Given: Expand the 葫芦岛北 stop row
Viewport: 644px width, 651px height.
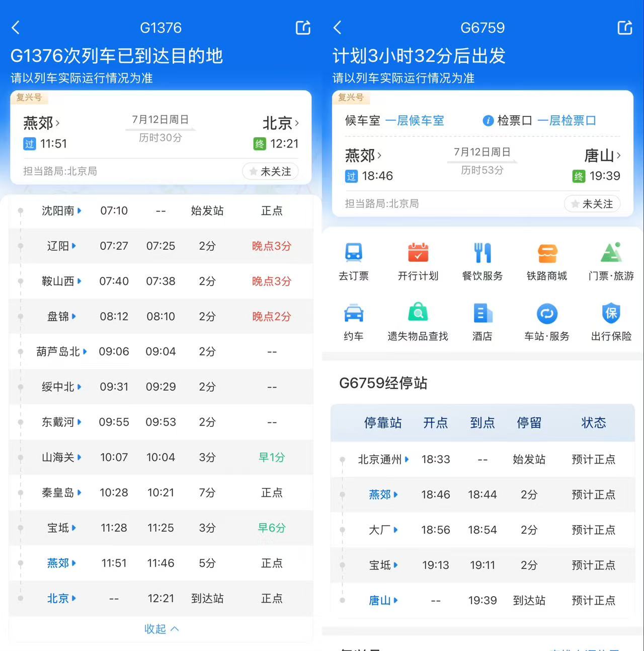Looking at the screenshot, I should (161, 351).
